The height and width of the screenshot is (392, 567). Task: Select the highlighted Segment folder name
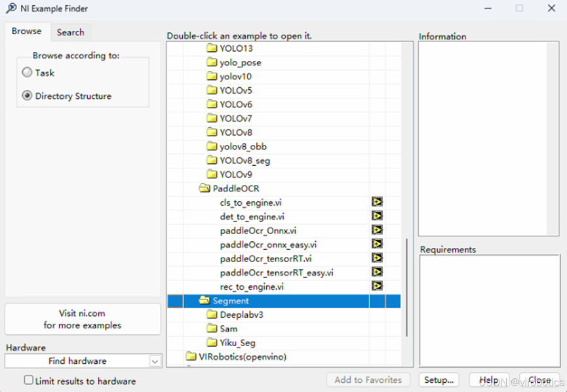coord(231,301)
